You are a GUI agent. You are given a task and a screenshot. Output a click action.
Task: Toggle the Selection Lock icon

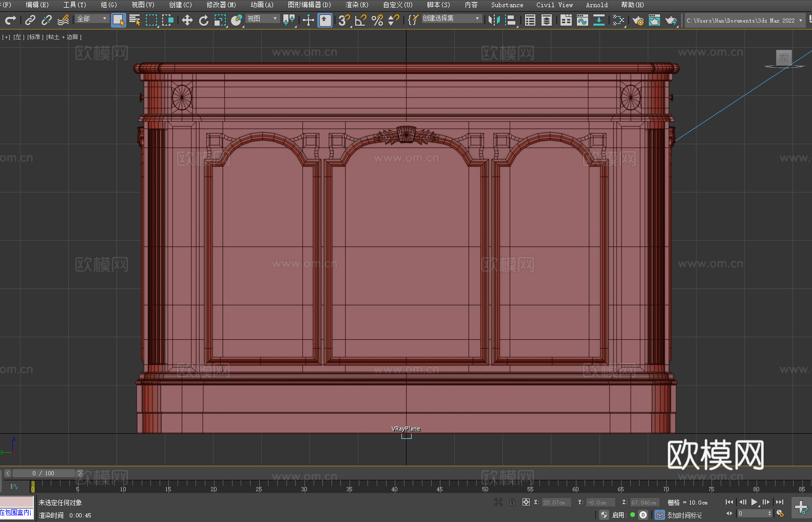point(512,502)
